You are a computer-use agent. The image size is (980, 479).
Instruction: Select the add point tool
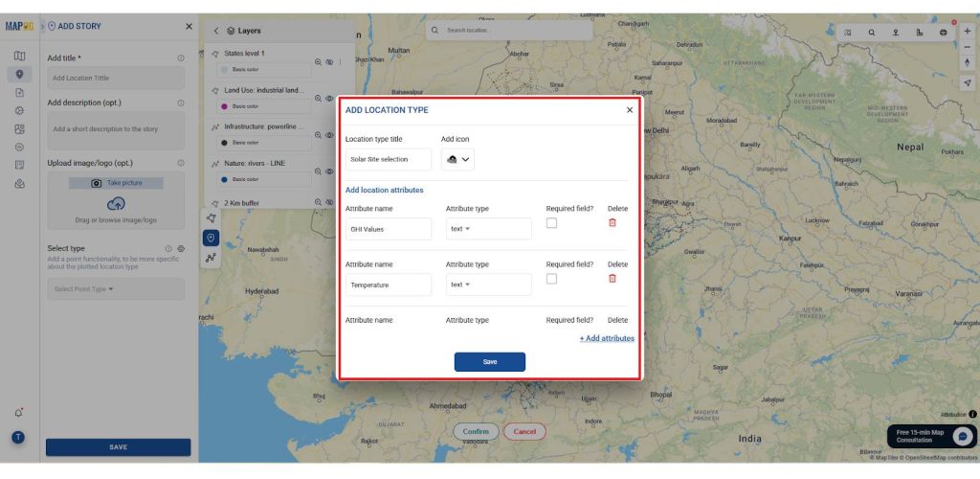(x=211, y=239)
